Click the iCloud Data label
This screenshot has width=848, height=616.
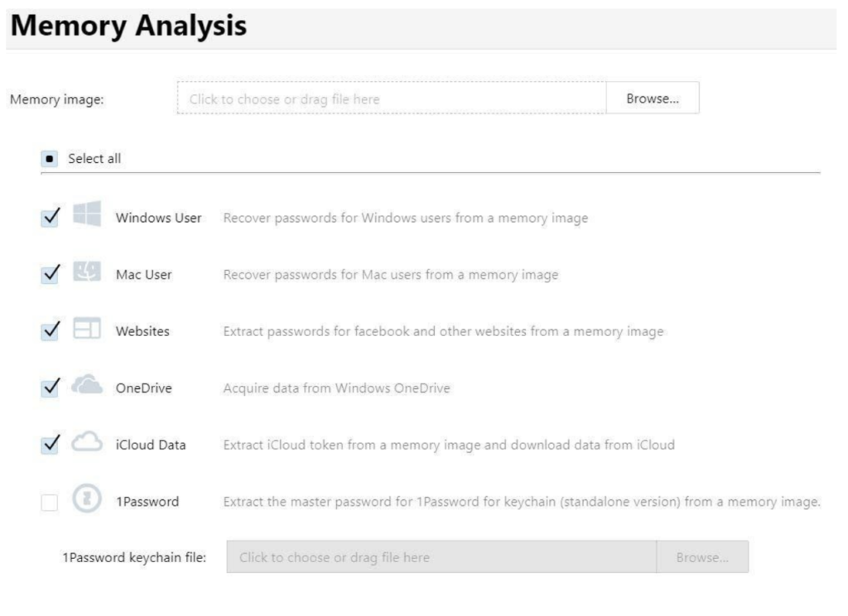[x=151, y=445]
